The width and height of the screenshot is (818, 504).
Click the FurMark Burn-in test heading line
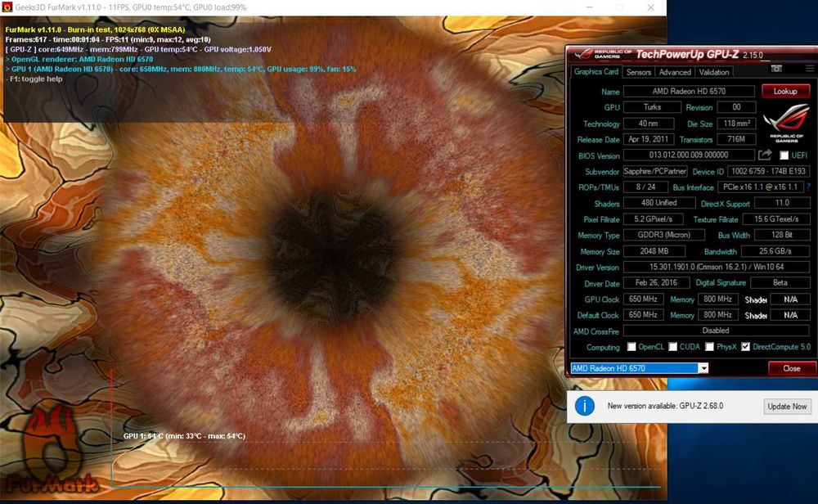95,29
